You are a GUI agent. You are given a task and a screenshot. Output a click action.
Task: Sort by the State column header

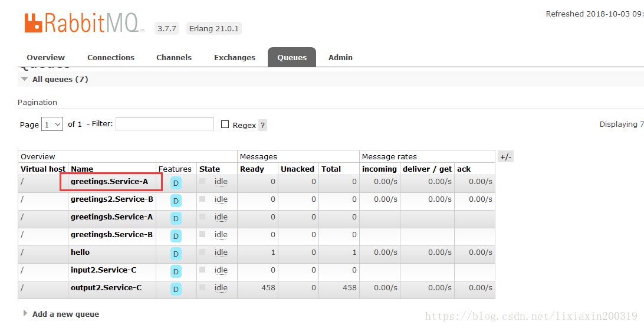pyautogui.click(x=209, y=169)
